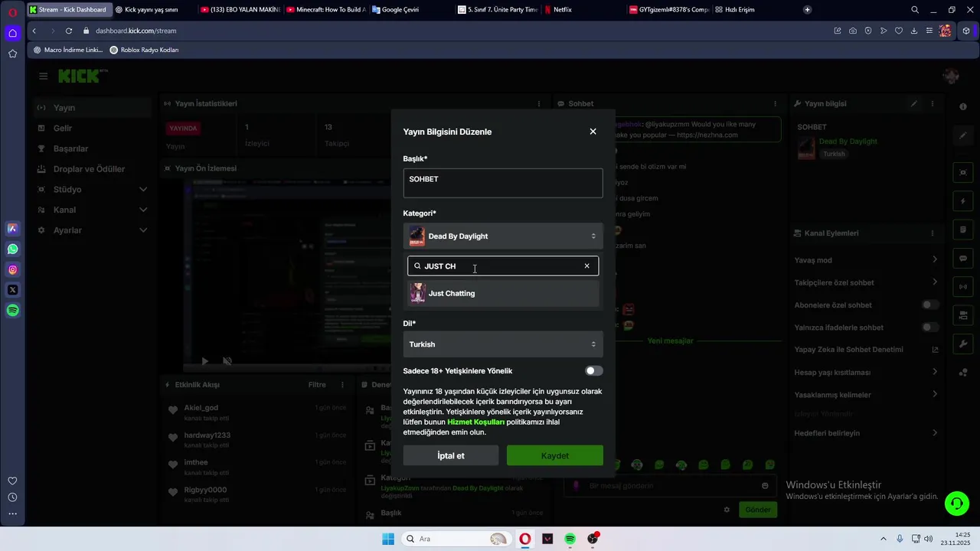Click the taskbar volume icon
980x551 pixels.
tap(929, 539)
